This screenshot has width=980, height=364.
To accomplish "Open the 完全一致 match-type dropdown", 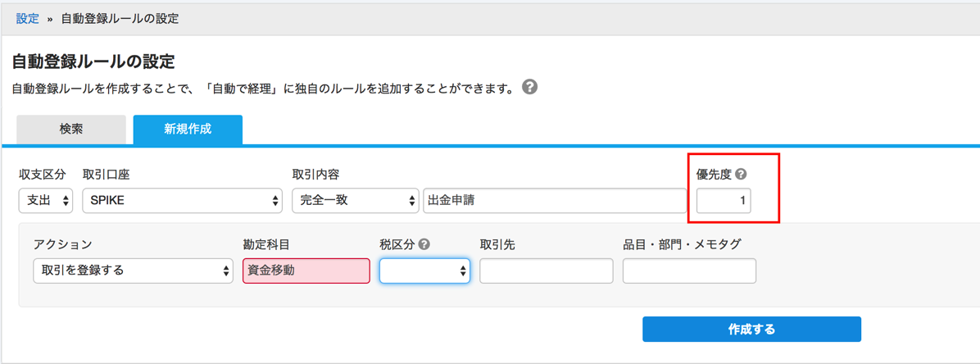I will click(355, 201).
